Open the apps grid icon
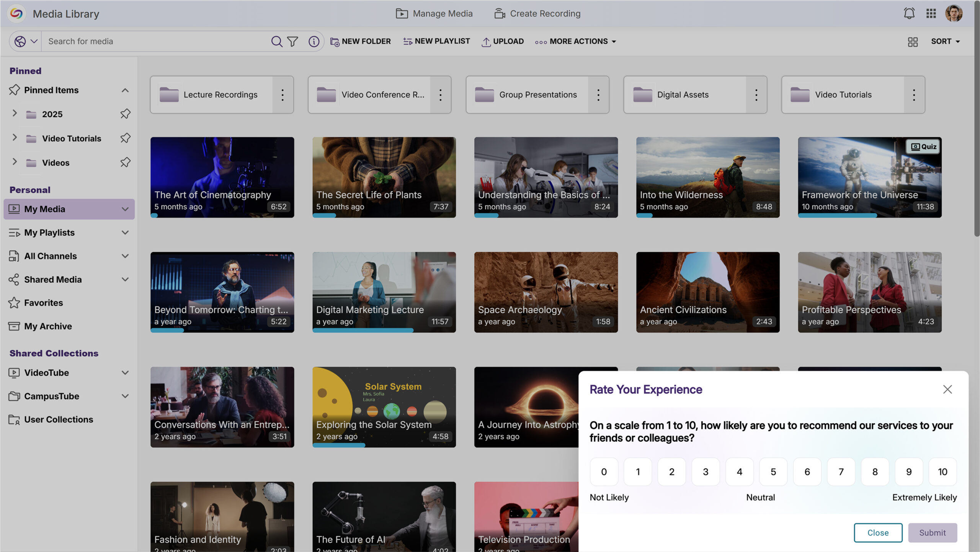 931,13
